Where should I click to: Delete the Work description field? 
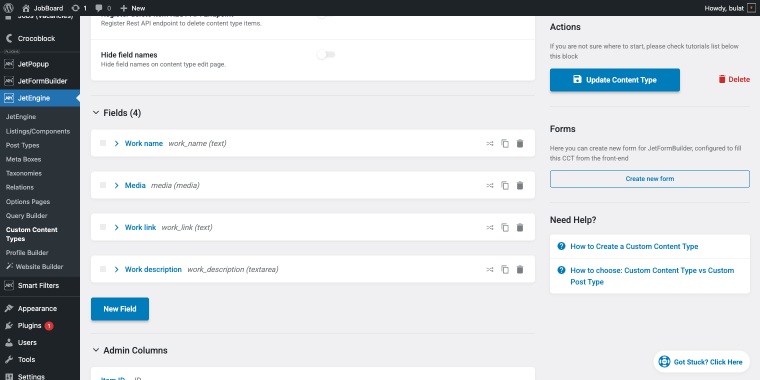pos(520,269)
